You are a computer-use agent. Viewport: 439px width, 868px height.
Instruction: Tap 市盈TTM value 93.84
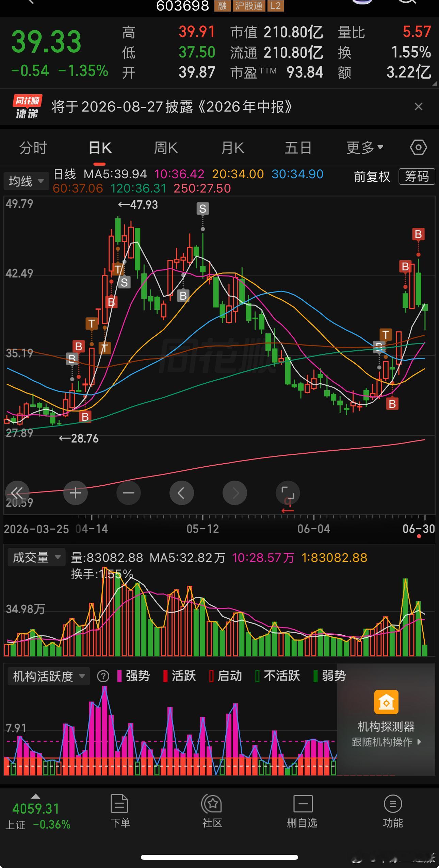[305, 72]
